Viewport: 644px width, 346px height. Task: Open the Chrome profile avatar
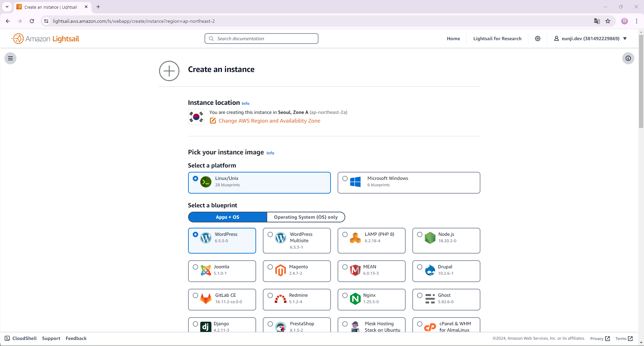(625, 21)
